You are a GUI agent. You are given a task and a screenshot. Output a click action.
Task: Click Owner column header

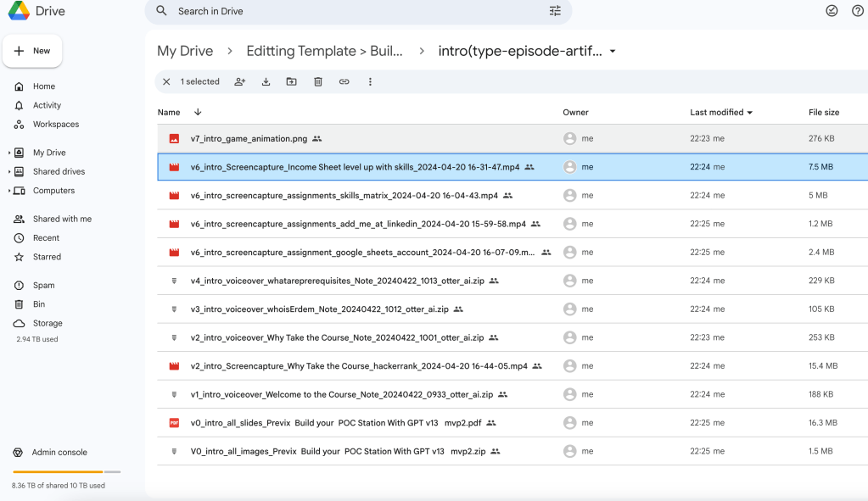click(x=576, y=112)
